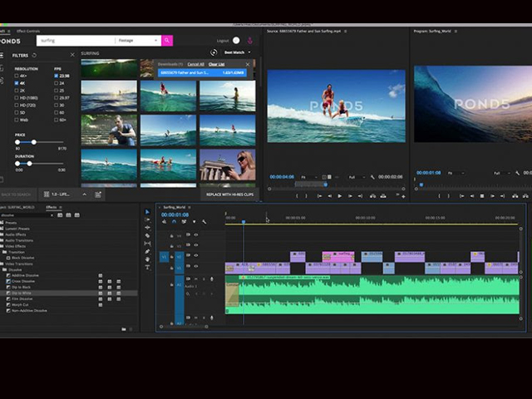Click the purple Pond5 microphone icon
532x399 pixels.
pos(249,41)
